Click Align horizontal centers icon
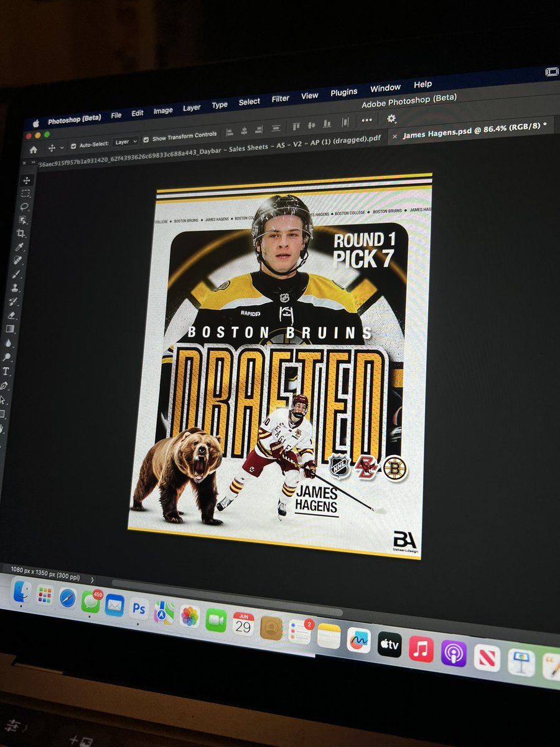Image resolution: width=560 pixels, height=747 pixels. (245, 131)
